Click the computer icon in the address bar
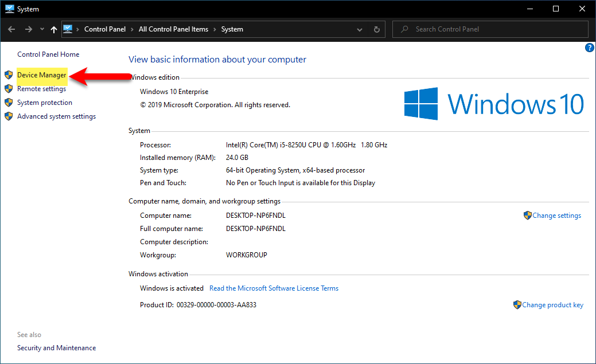Image resolution: width=596 pixels, height=364 pixels. (x=68, y=29)
